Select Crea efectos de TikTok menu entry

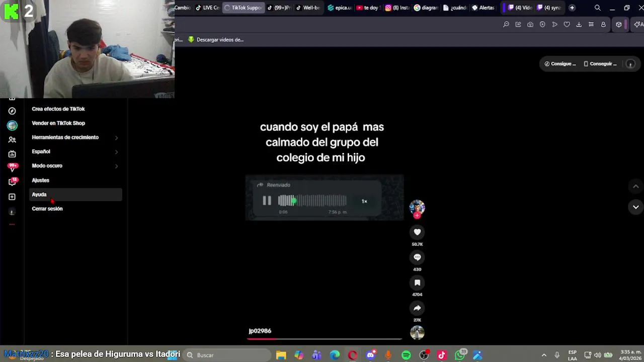58,109
